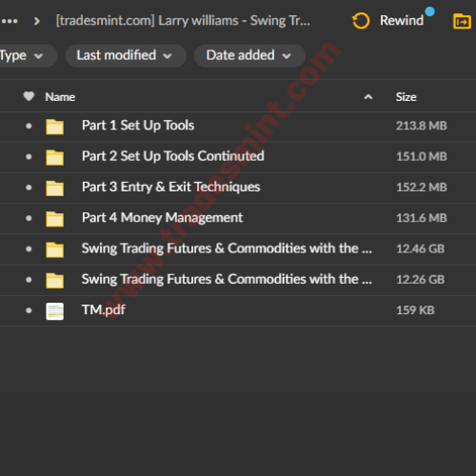Viewport: 476px width, 476px height.
Task: Toggle the ascending sort arrow
Action: tap(368, 97)
